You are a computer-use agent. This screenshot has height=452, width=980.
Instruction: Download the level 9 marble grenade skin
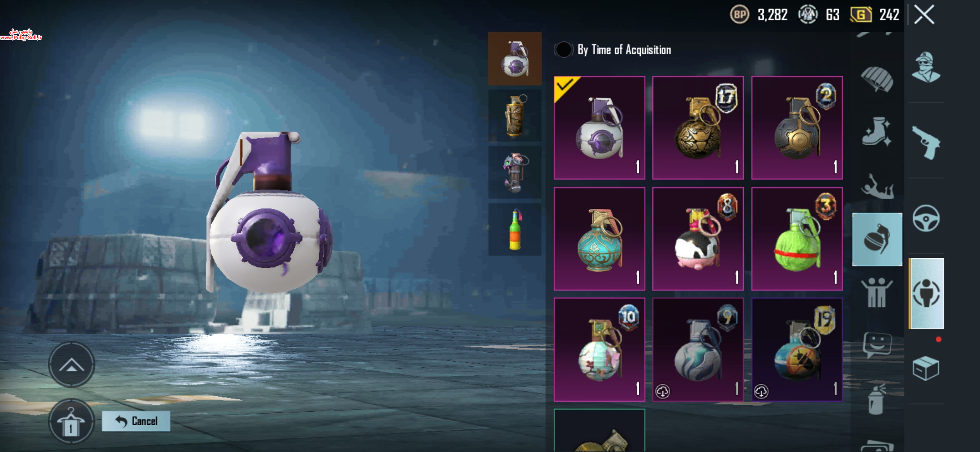[x=663, y=391]
